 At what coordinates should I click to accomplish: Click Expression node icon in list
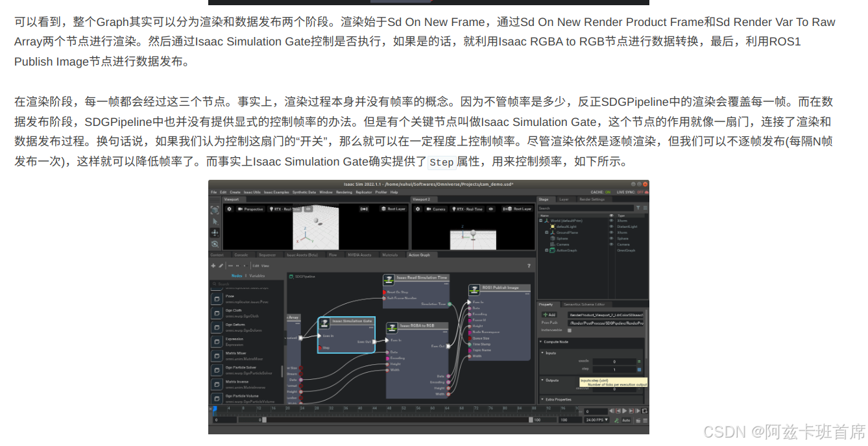(x=217, y=342)
